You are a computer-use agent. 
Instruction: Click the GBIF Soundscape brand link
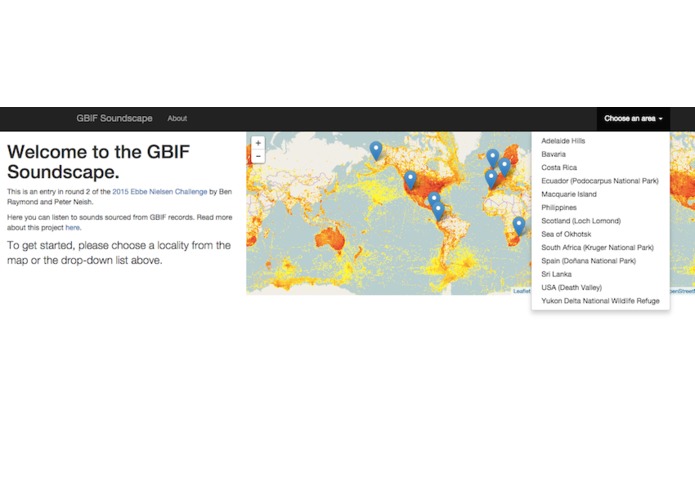click(114, 118)
